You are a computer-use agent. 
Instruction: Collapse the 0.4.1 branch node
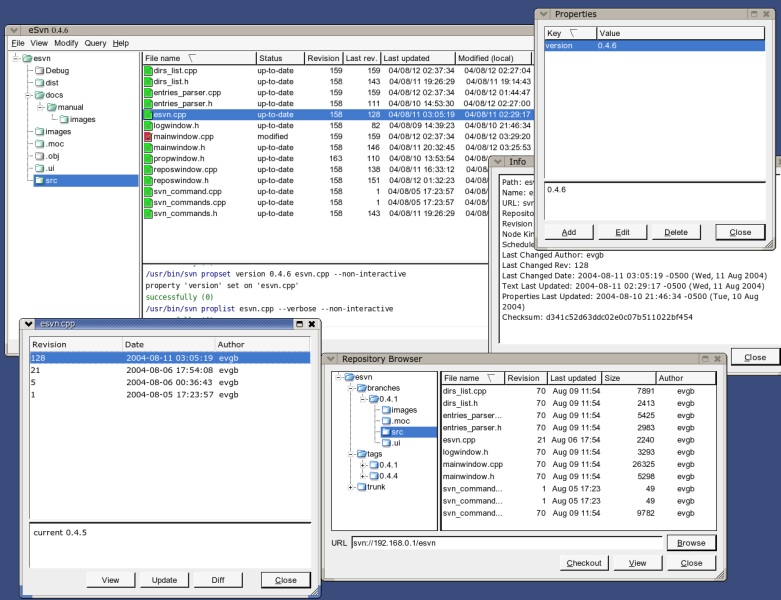point(363,399)
